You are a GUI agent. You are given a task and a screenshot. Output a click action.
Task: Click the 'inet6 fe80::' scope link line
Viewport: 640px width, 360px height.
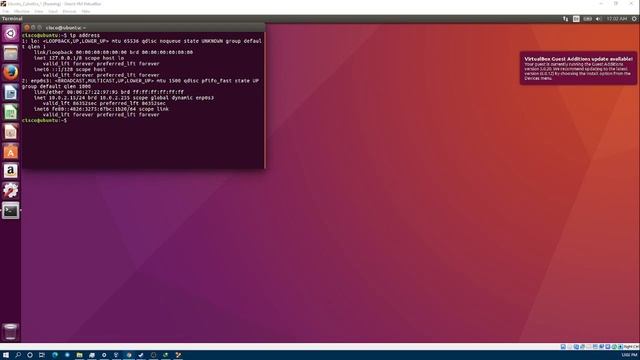(101, 109)
